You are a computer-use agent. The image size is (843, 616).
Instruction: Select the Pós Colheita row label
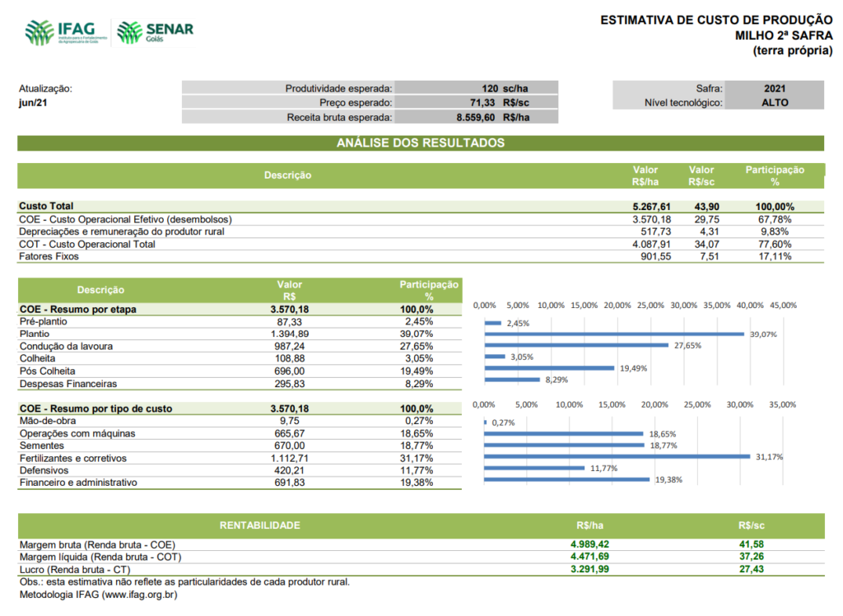(47, 371)
